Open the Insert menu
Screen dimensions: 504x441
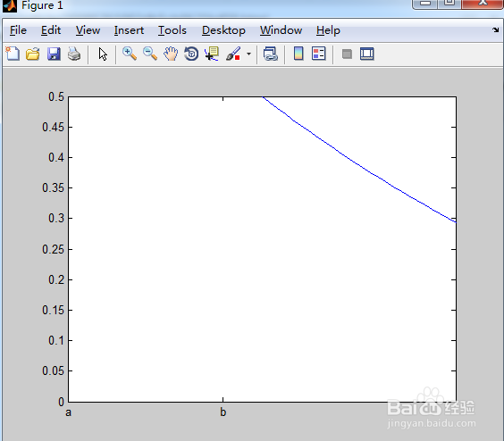click(x=129, y=30)
